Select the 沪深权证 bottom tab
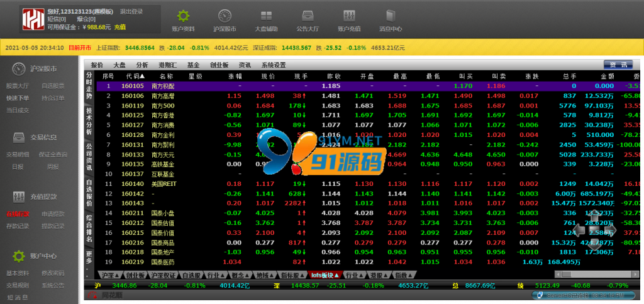The image size is (644, 304). (x=164, y=275)
